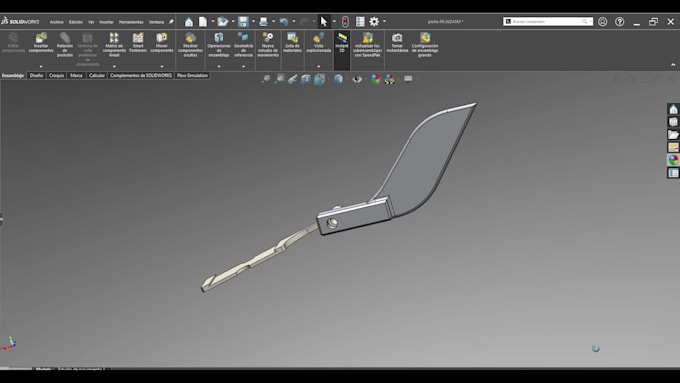
Task: Open Lista de materiales
Action: coord(292,43)
